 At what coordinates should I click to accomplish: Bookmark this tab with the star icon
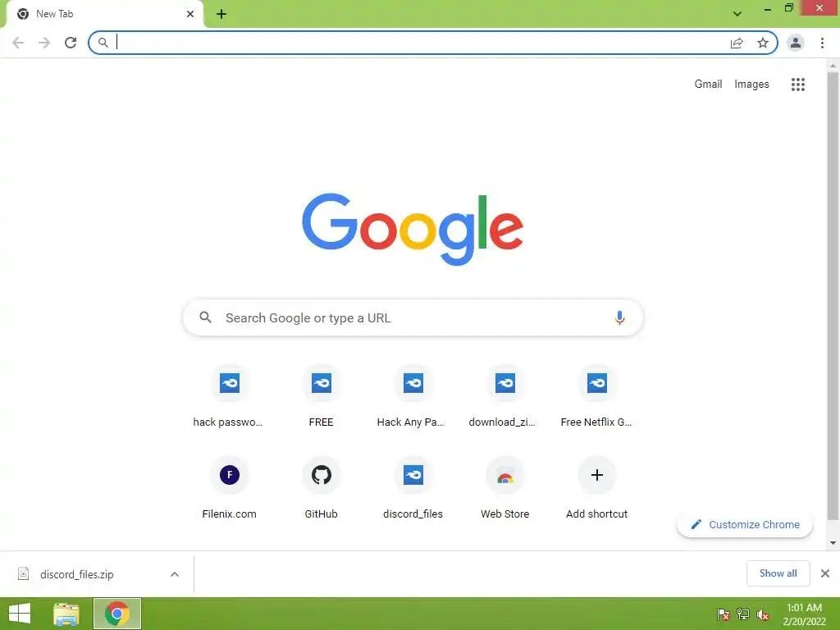(x=763, y=43)
